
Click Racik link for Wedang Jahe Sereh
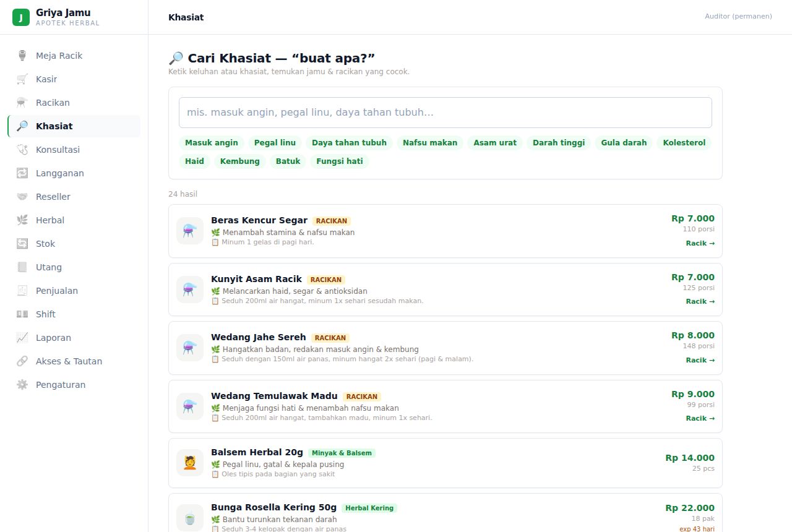[700, 360]
